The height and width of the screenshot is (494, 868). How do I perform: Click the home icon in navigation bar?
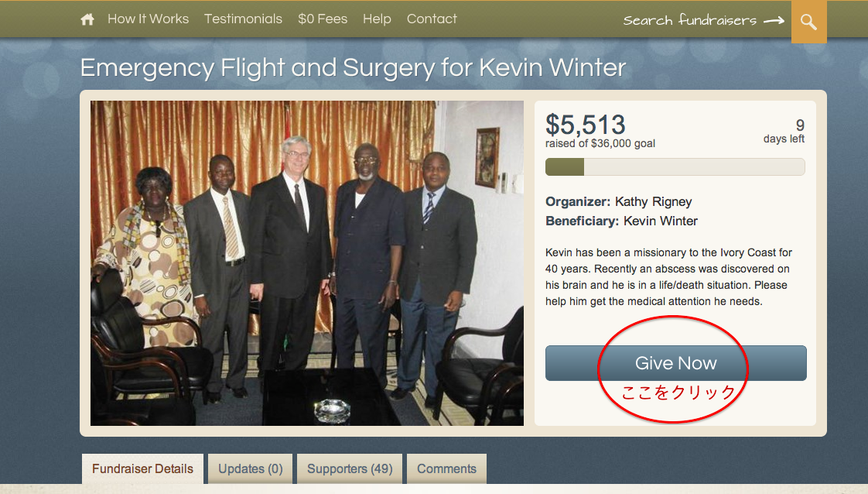click(x=87, y=19)
